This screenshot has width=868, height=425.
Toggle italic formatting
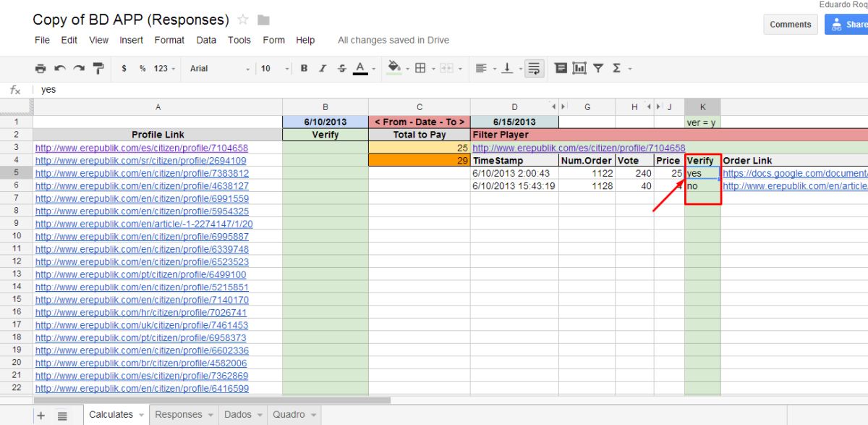click(x=323, y=68)
